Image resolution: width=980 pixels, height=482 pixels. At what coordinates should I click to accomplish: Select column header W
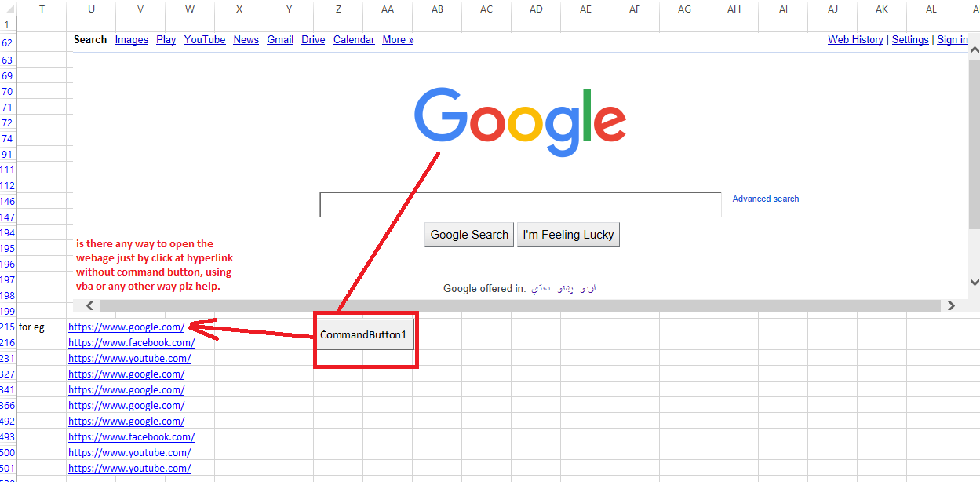coord(190,9)
